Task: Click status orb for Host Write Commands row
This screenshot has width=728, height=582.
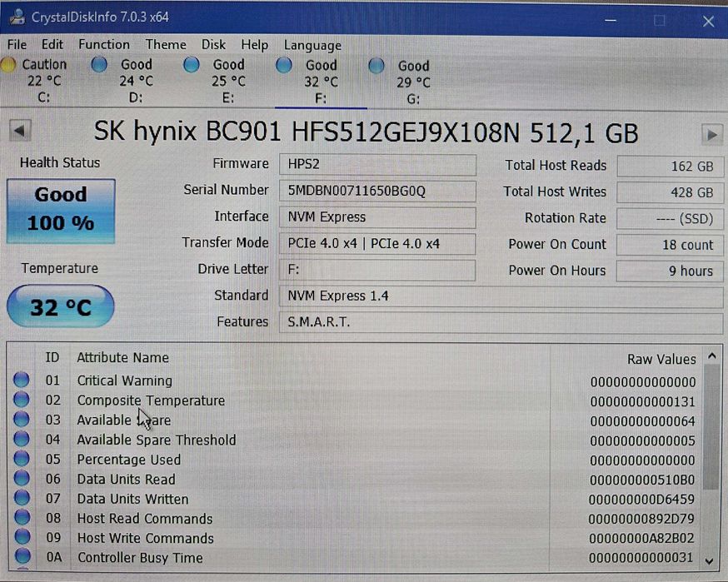Action: (22, 537)
